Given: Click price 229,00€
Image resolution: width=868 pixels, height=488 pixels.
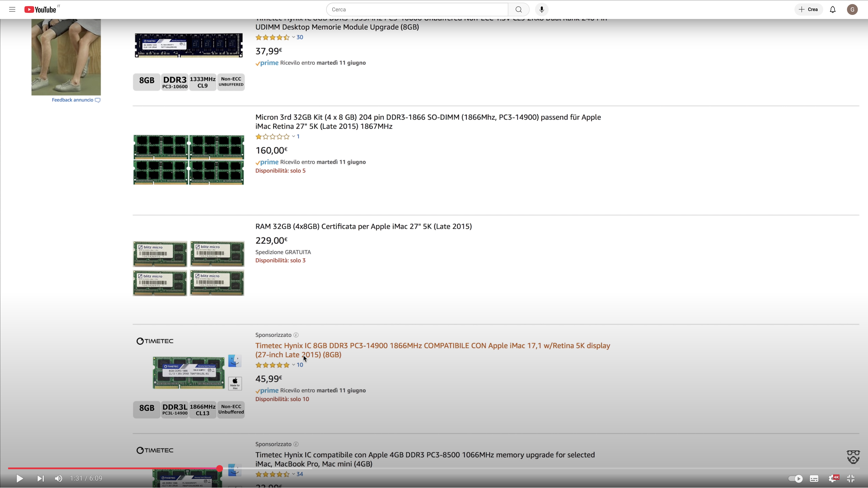Looking at the screenshot, I should tap(271, 240).
